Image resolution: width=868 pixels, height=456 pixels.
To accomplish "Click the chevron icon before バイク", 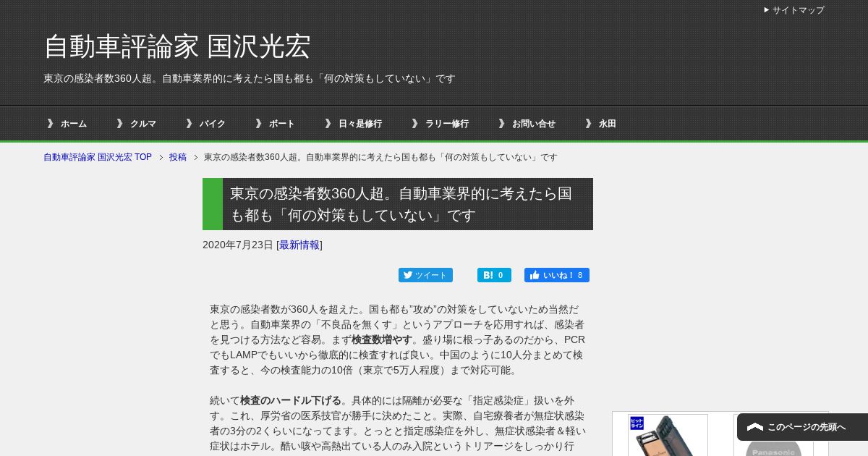I will tap(189, 124).
